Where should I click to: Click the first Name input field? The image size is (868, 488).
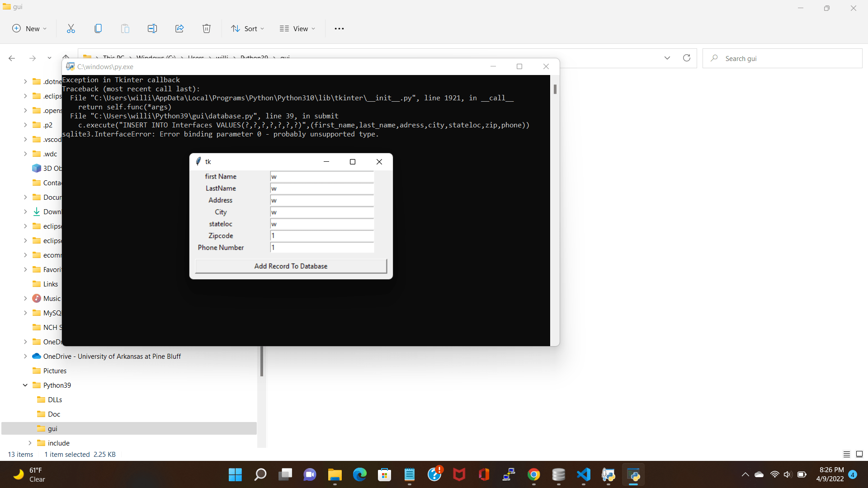click(x=322, y=177)
